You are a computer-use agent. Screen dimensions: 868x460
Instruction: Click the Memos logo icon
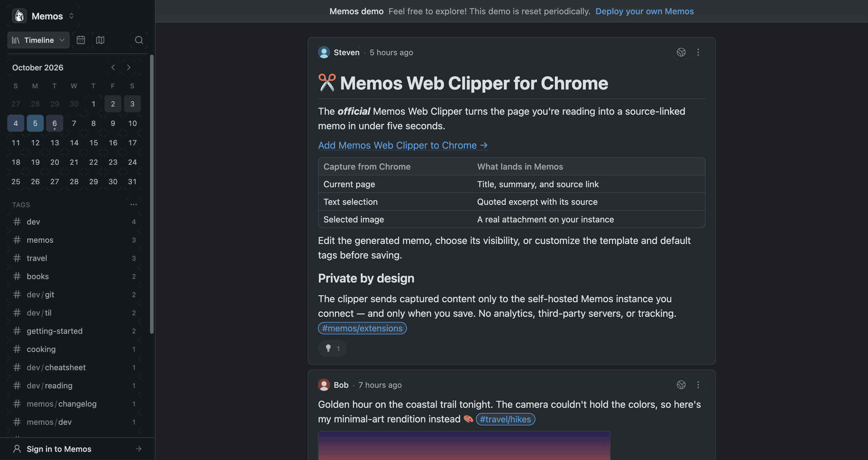pyautogui.click(x=19, y=16)
